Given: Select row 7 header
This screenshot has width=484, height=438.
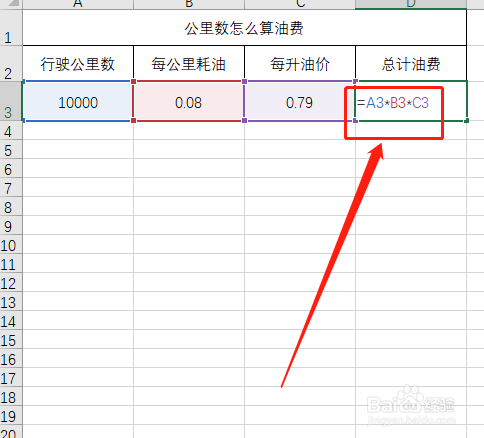Looking at the screenshot, I should tap(11, 187).
